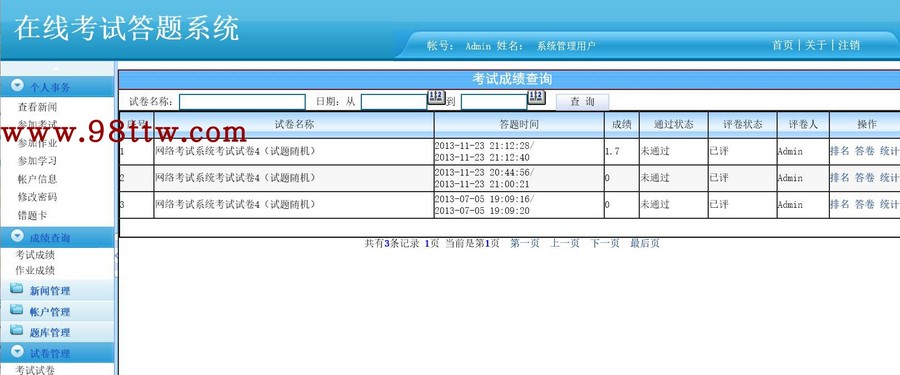Screen dimensions: 900x375
Task: Click 注销 to log out
Action: coord(849,45)
